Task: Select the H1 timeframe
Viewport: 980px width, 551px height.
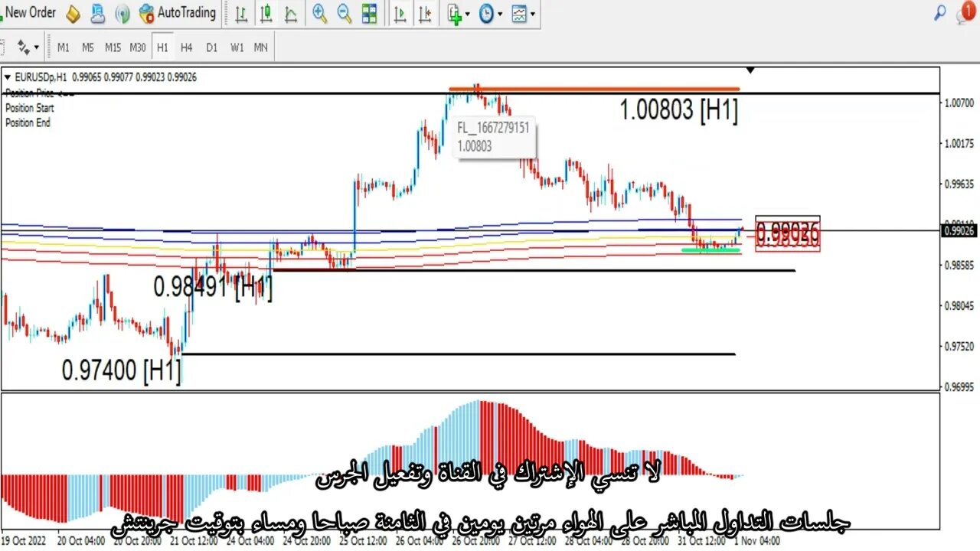Action: coord(162,47)
